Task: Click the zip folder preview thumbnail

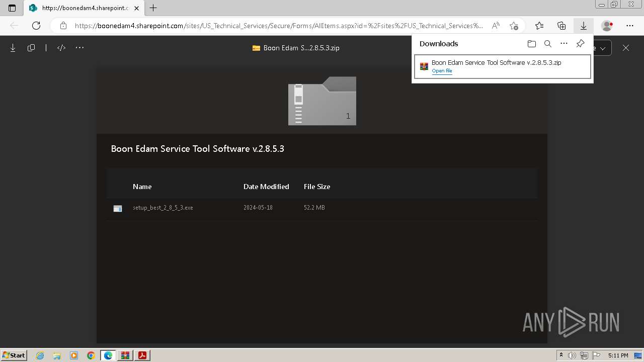Action: 322,101
